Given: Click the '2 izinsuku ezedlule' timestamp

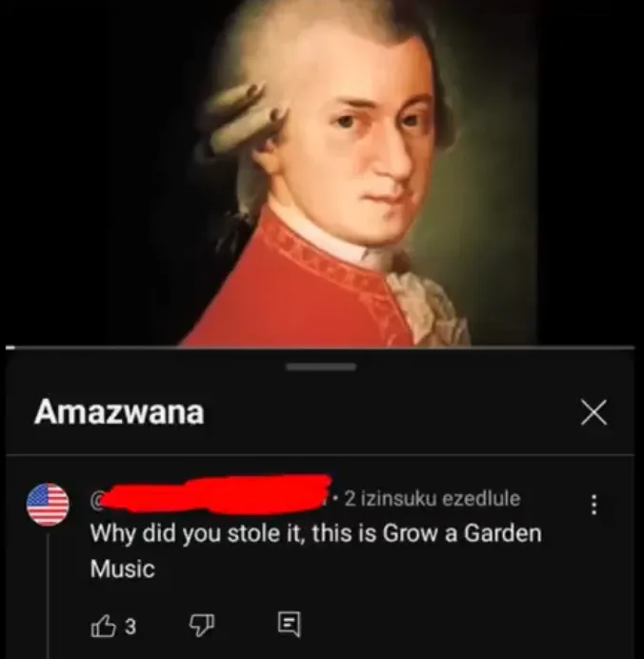Looking at the screenshot, I should (433, 498).
